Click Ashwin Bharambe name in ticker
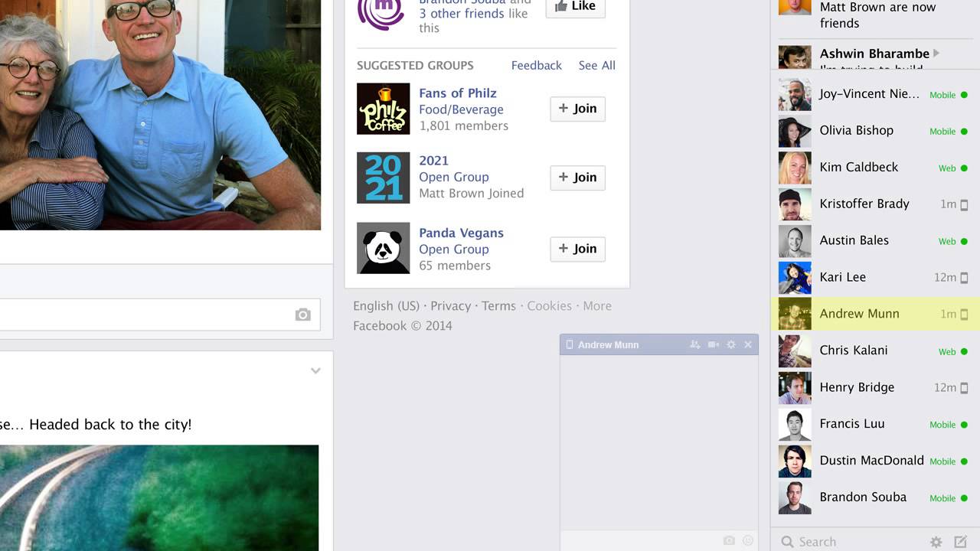Image resolution: width=980 pixels, height=551 pixels. click(874, 54)
